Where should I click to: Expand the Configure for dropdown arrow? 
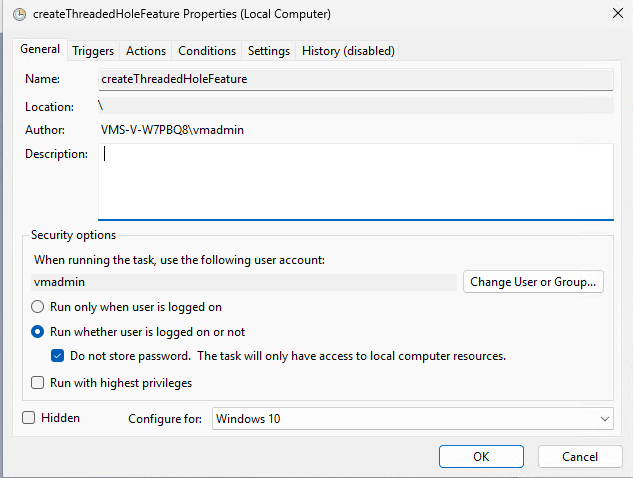[x=604, y=419]
